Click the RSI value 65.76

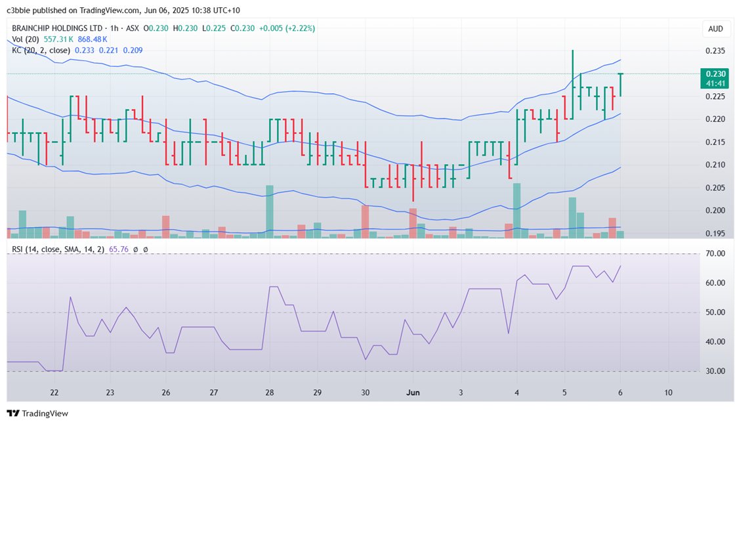[x=119, y=249]
